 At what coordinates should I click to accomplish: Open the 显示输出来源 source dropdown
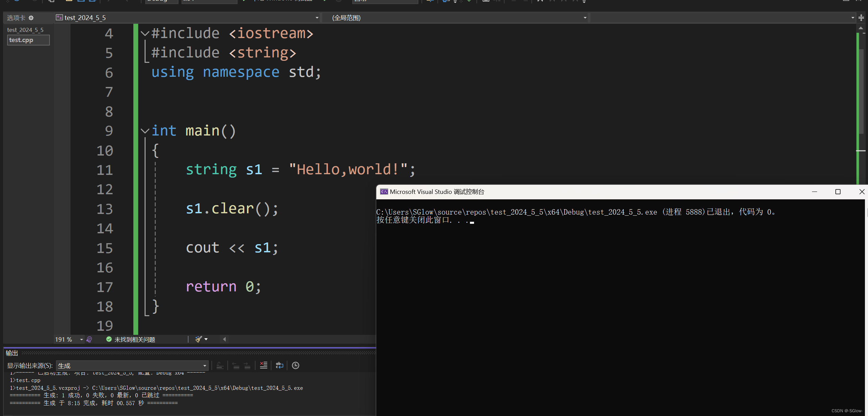click(205, 366)
